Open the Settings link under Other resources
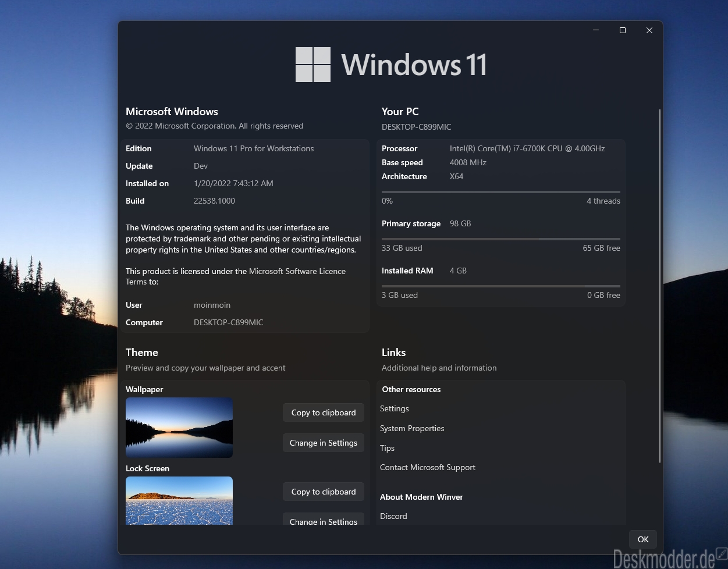This screenshot has width=728, height=569. [x=395, y=408]
